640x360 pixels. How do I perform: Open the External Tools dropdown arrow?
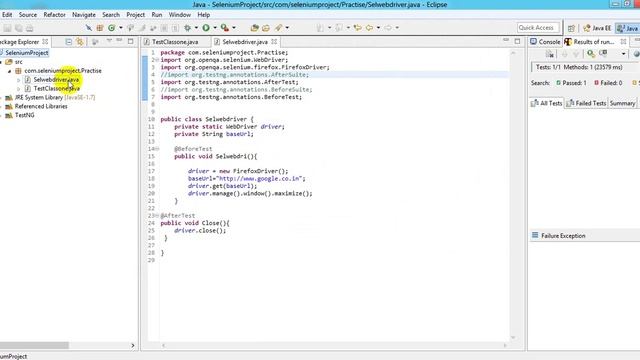pyautogui.click(x=234, y=28)
